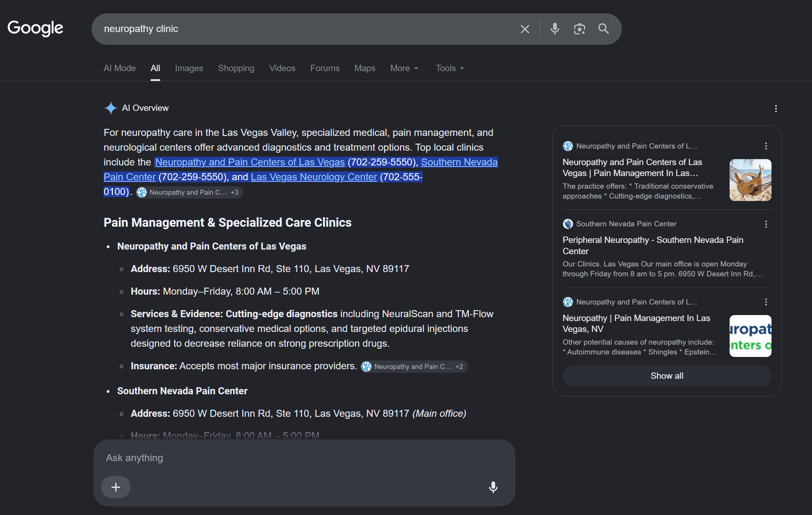Go to the Images tab
The height and width of the screenshot is (515, 812).
click(189, 68)
